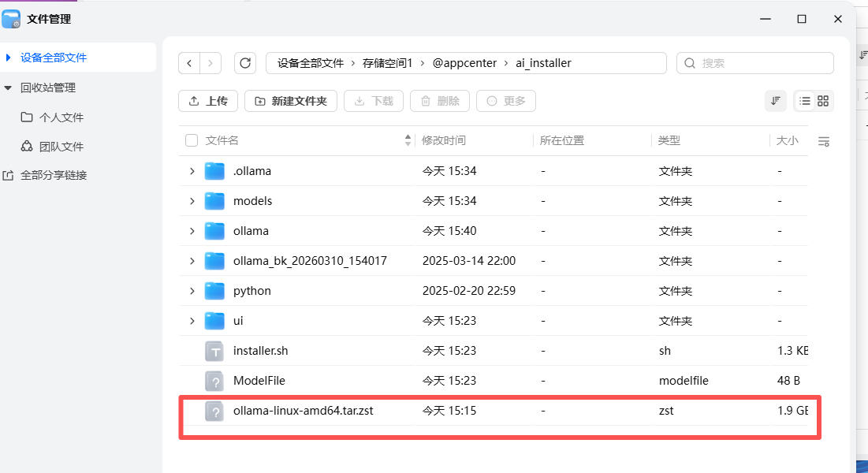This screenshot has width=868, height=473.
Task: Expand the .ollama folder row
Action: 192,171
